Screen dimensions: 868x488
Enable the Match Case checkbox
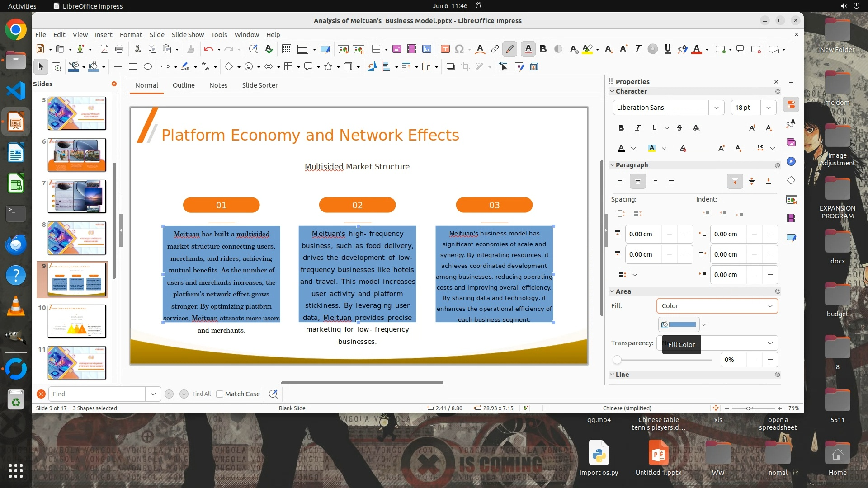[220, 394]
